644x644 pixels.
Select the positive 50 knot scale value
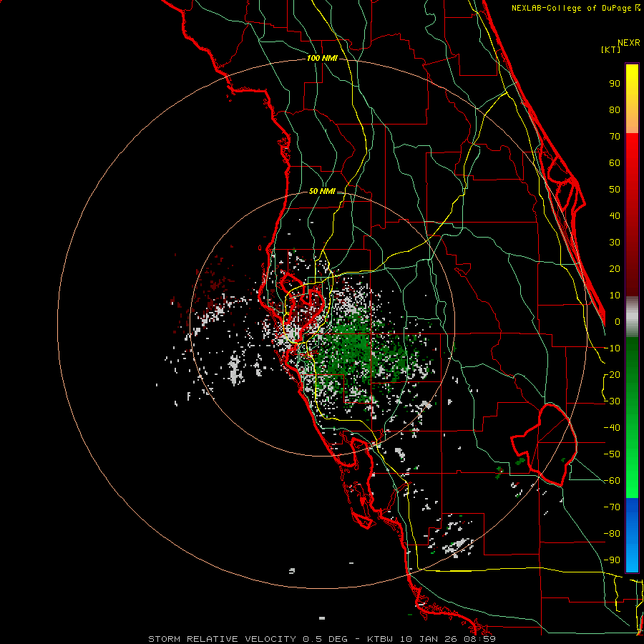point(615,190)
